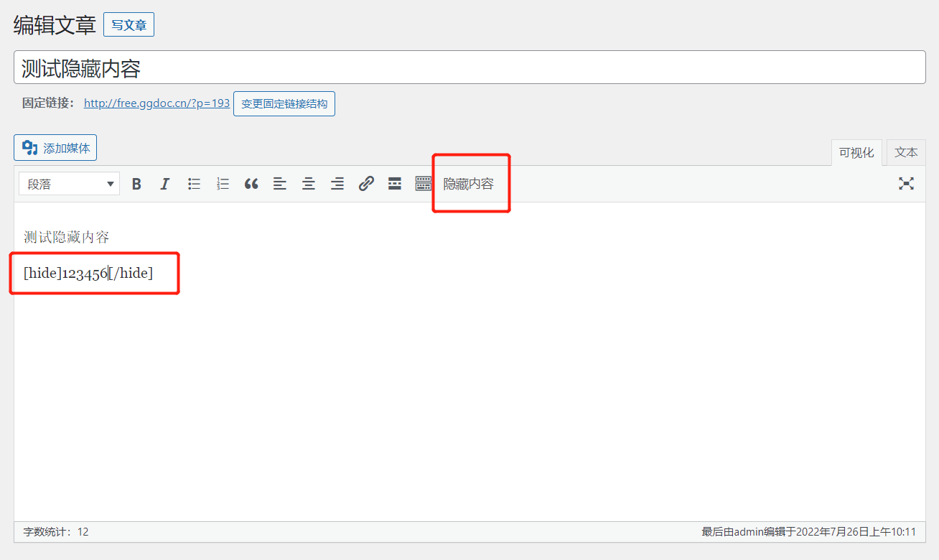Insert a numbered list
The width and height of the screenshot is (939, 560).
tap(223, 184)
